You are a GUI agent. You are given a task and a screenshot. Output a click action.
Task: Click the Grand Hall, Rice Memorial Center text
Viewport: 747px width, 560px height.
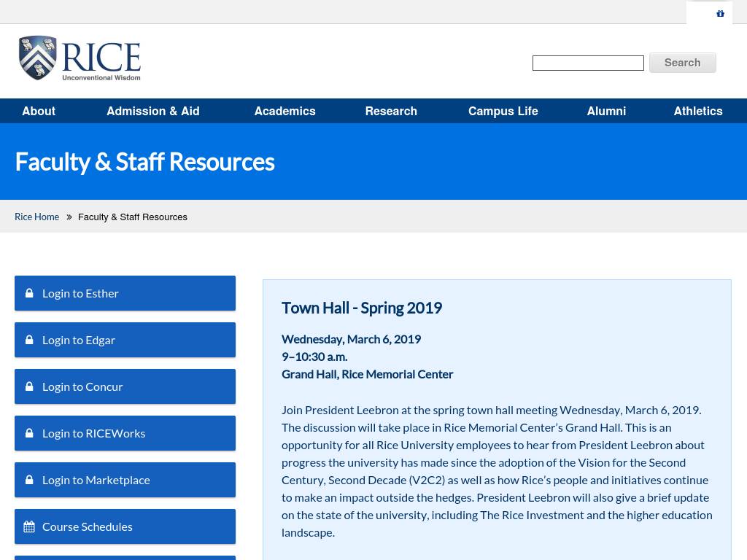[x=367, y=374]
